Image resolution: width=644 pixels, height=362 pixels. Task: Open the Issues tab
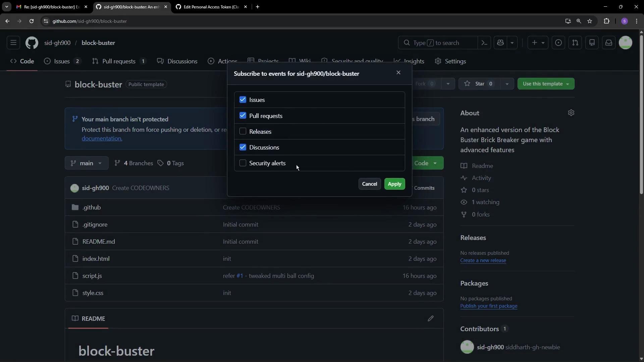tap(63, 61)
